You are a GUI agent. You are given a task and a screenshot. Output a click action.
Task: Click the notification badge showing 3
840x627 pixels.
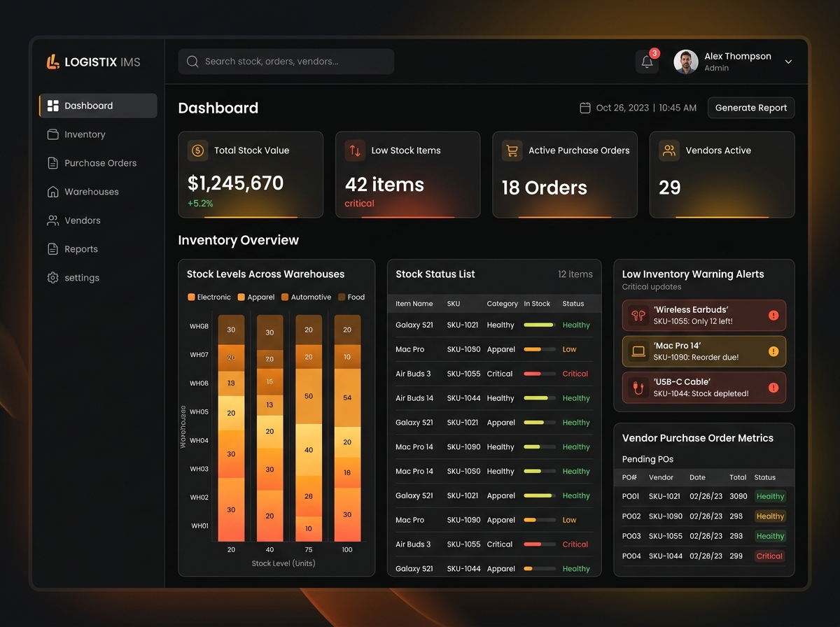[654, 53]
